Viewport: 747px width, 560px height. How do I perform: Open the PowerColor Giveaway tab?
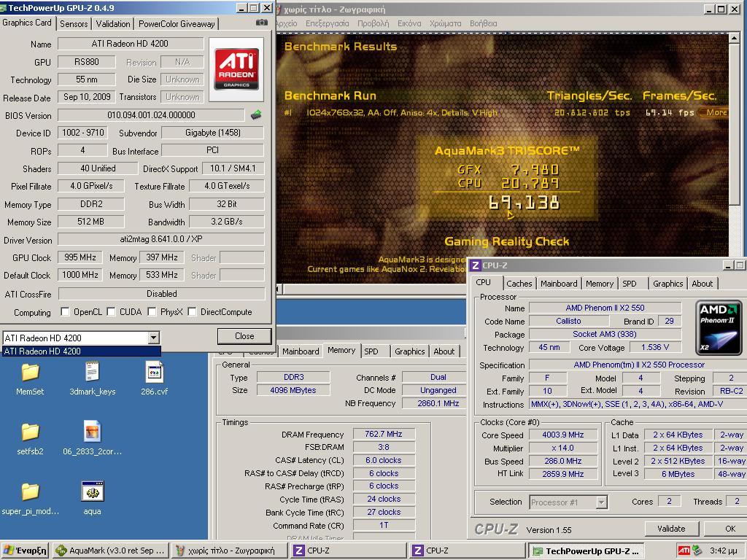177,24
